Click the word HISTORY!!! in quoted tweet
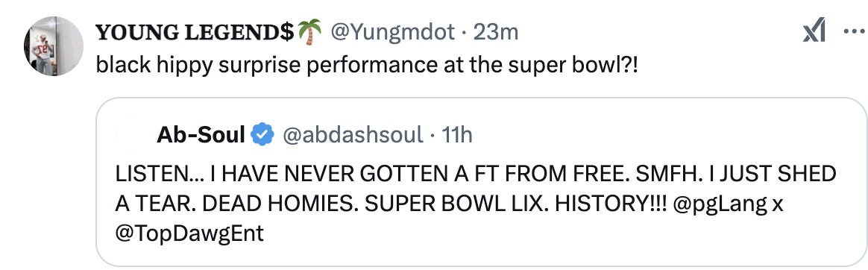This screenshot has height=270, width=868. (611, 204)
